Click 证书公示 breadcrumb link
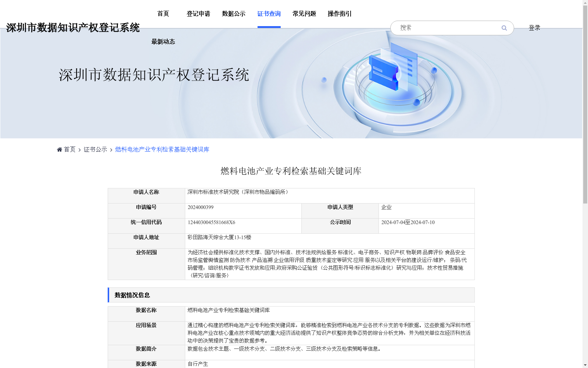588x368 pixels. (95, 149)
